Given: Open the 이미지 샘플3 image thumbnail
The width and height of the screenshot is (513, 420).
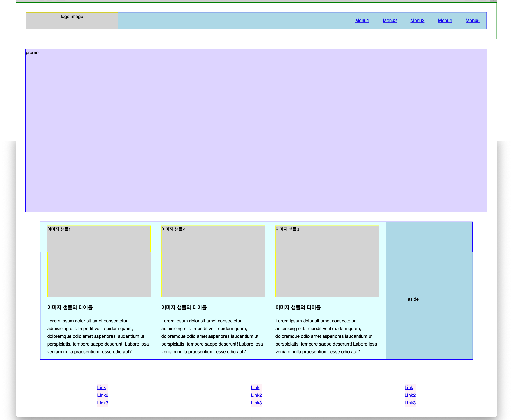Looking at the screenshot, I should coord(327,261).
